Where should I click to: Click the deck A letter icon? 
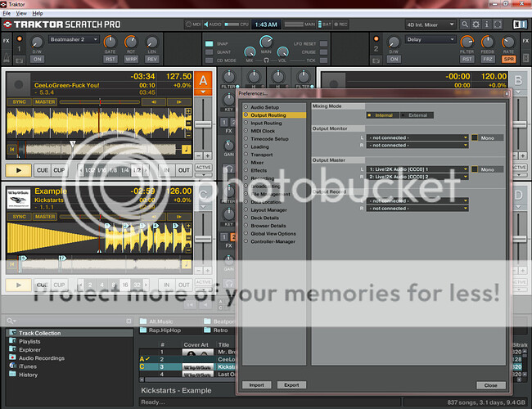[x=203, y=81]
